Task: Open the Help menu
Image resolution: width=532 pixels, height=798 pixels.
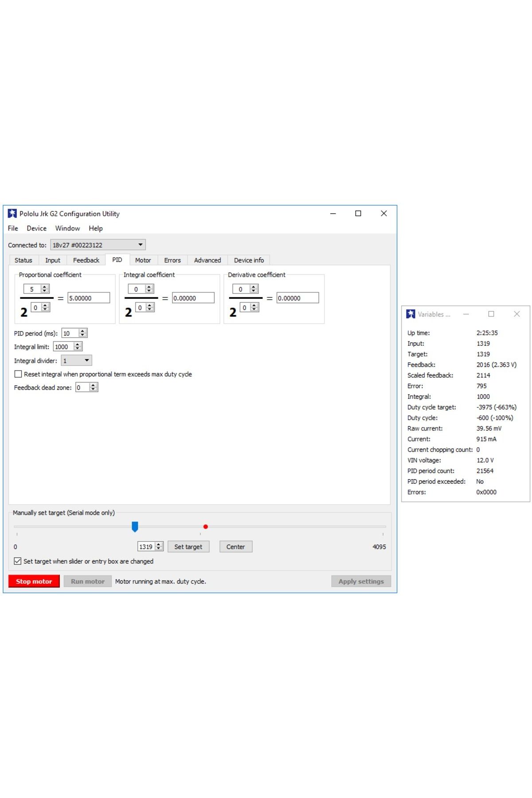Action: point(95,228)
